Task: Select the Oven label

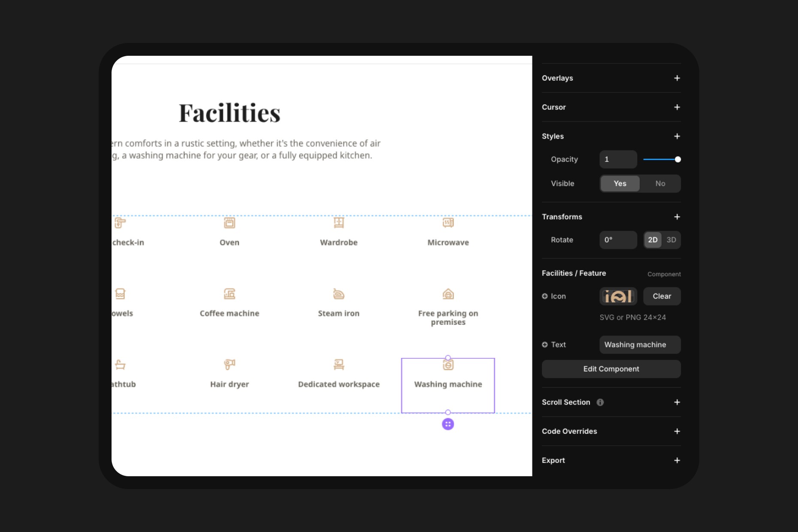Action: [230, 242]
